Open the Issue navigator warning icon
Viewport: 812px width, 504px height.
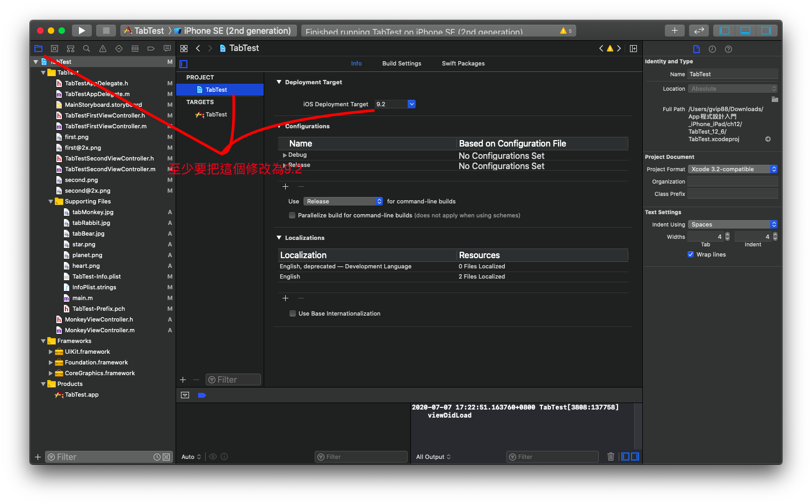(103, 48)
